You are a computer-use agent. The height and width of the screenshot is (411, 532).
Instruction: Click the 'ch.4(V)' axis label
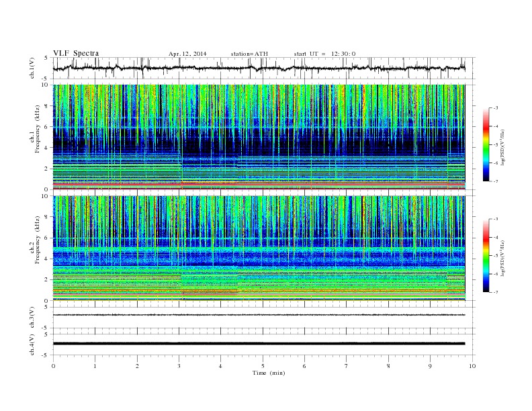click(x=32, y=345)
